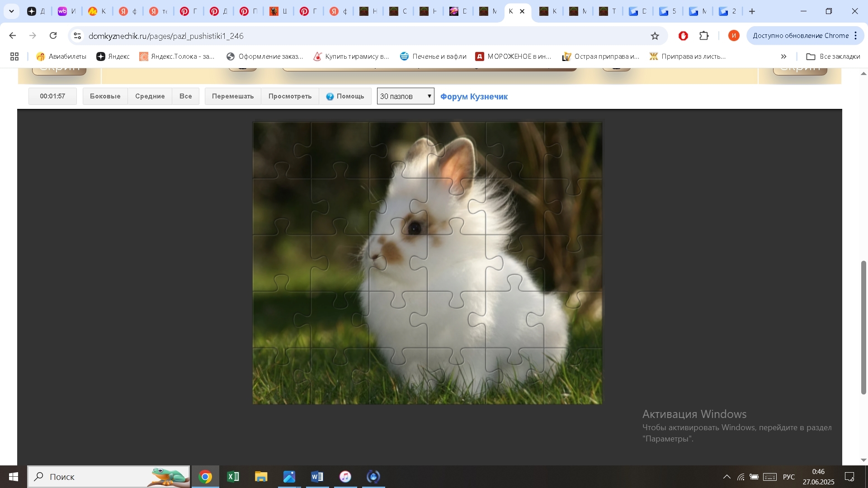Open "МОРОЖЕНОЕ в ин..." bookmark
Image resolution: width=868 pixels, height=488 pixels.
click(x=514, y=56)
